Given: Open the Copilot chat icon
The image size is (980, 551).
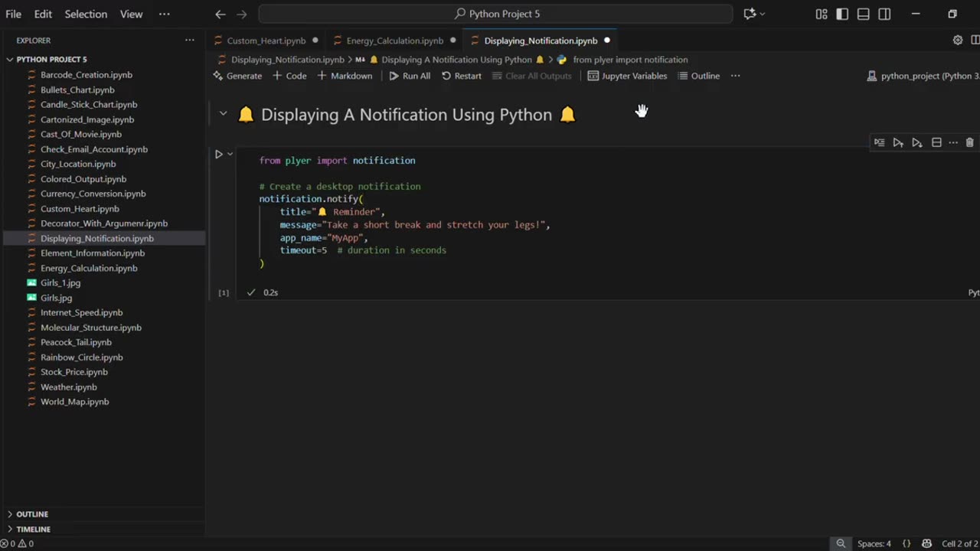Looking at the screenshot, I should [x=750, y=14].
